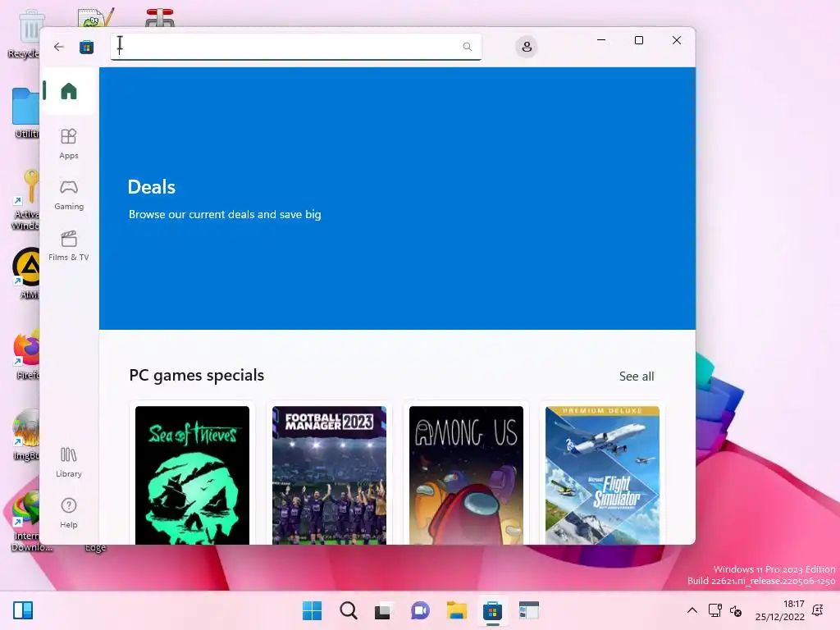Open the notification bell icon

pyautogui.click(x=818, y=610)
